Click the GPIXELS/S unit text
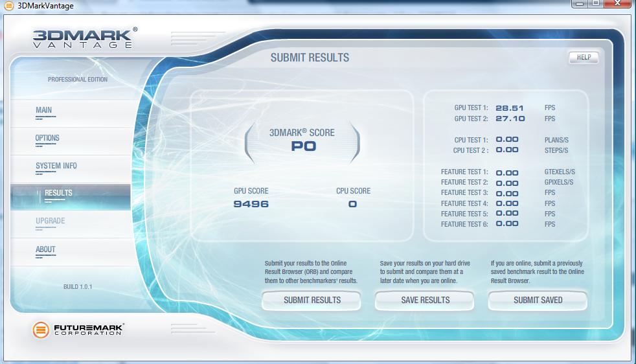 [x=558, y=183]
